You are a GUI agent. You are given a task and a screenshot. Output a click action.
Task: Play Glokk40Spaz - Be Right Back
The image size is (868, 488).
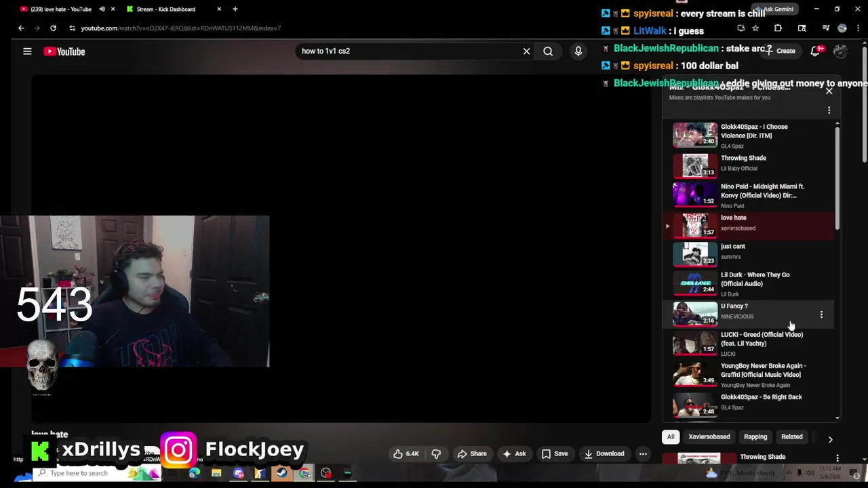(x=749, y=405)
